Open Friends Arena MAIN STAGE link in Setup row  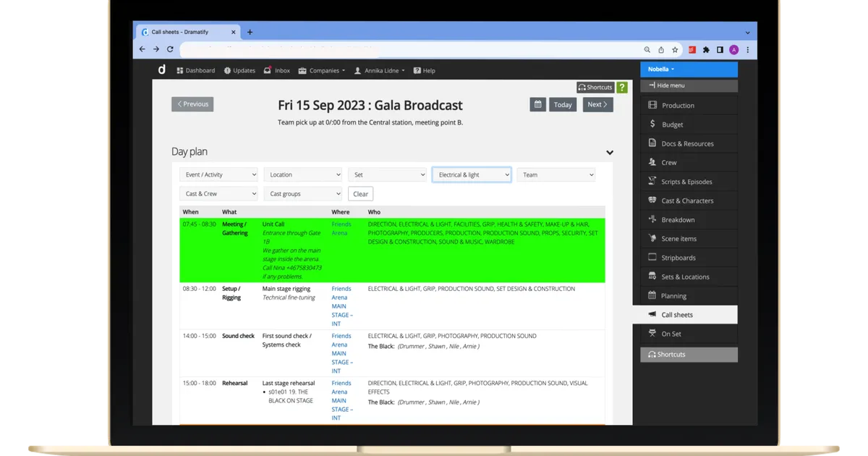[342, 306]
